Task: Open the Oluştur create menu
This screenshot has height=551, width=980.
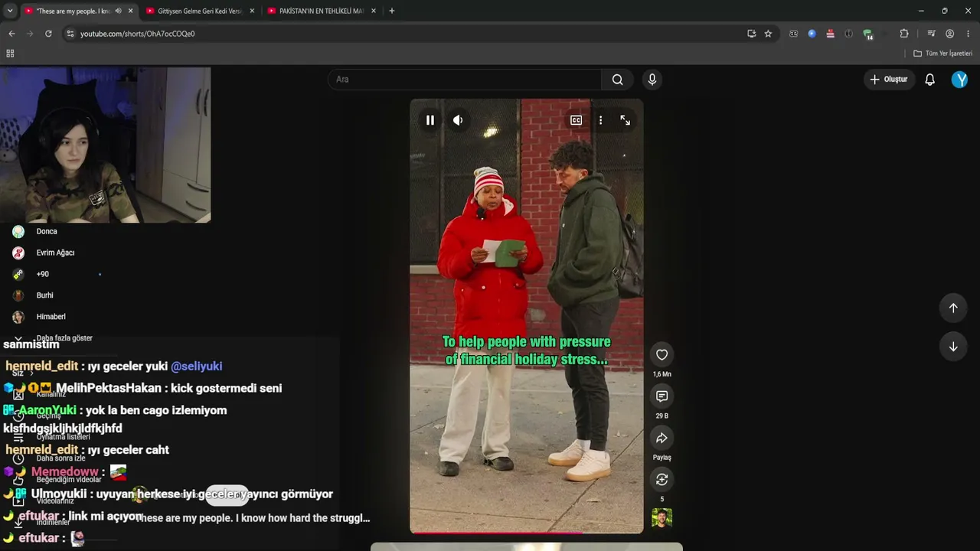Action: pos(890,80)
